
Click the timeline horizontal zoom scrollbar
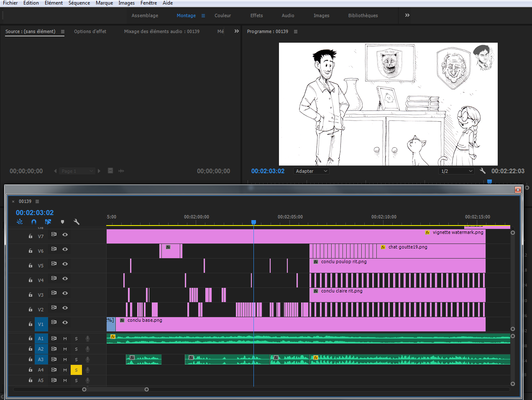[x=115, y=390]
